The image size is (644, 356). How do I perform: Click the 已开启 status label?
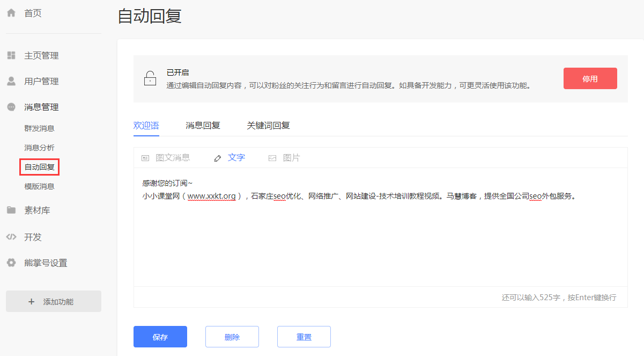[x=178, y=72]
